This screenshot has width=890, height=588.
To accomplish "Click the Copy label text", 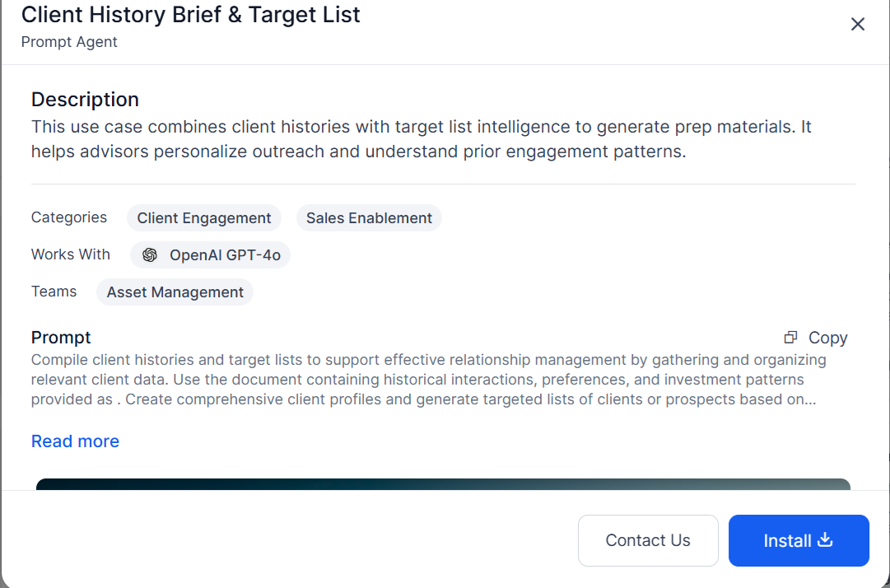I will (x=827, y=338).
